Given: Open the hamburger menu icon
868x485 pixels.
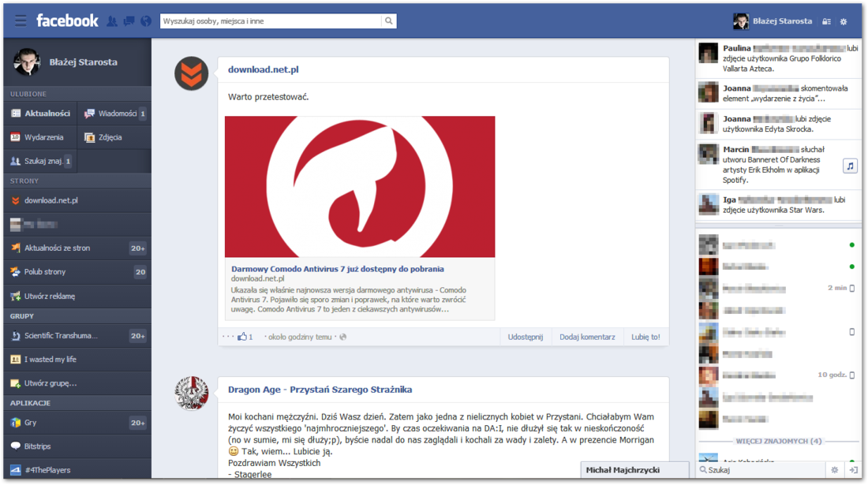Looking at the screenshot, I should point(21,21).
